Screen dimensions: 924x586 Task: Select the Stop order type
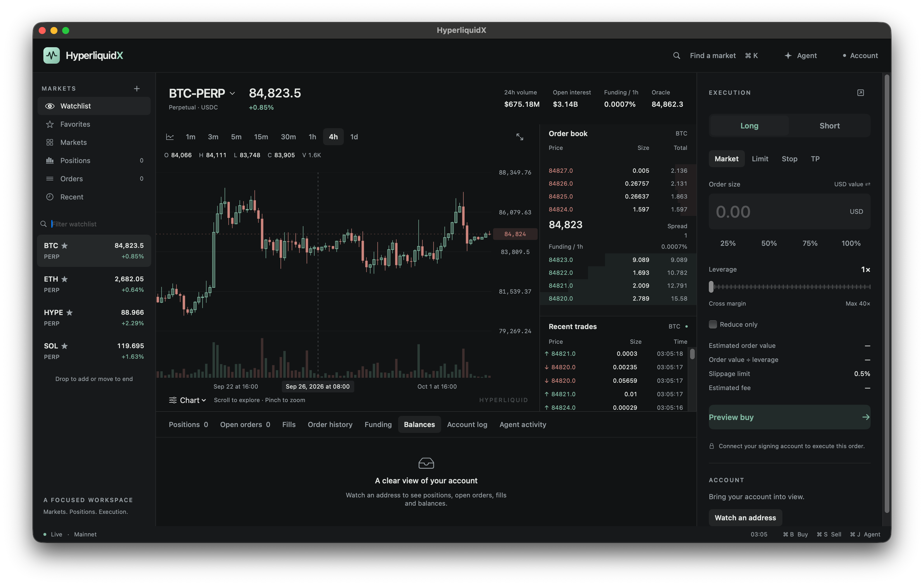tap(789, 159)
